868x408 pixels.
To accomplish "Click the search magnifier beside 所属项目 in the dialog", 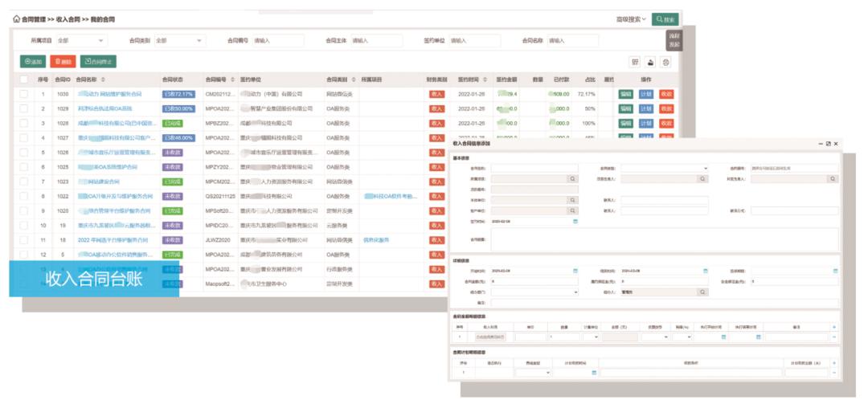I will pos(573,179).
